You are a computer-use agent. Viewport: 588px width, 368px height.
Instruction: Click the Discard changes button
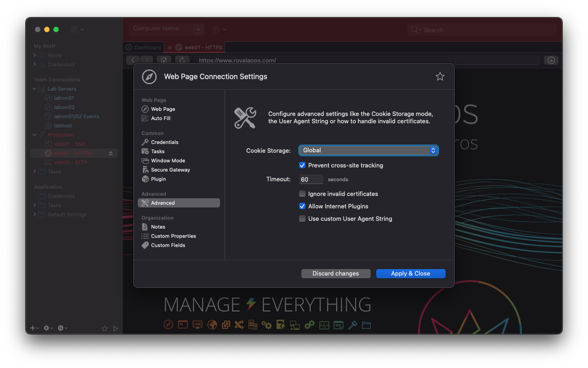point(335,274)
